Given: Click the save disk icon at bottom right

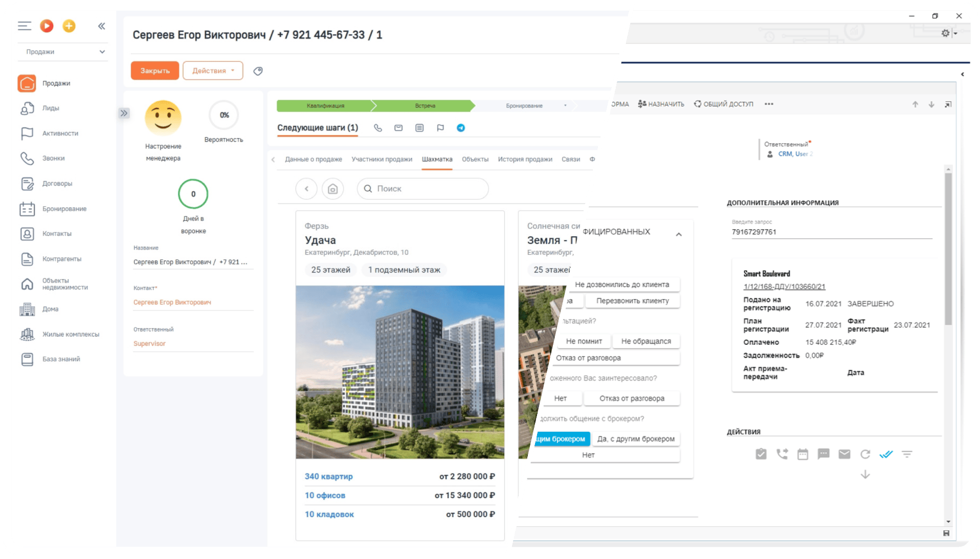Looking at the screenshot, I should click(946, 533).
